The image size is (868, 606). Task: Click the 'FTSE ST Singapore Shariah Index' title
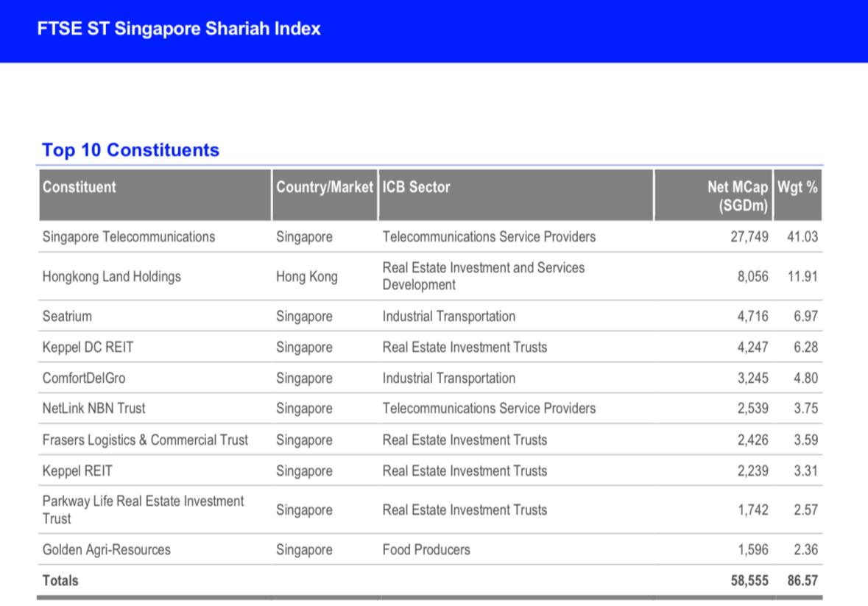pos(179,29)
